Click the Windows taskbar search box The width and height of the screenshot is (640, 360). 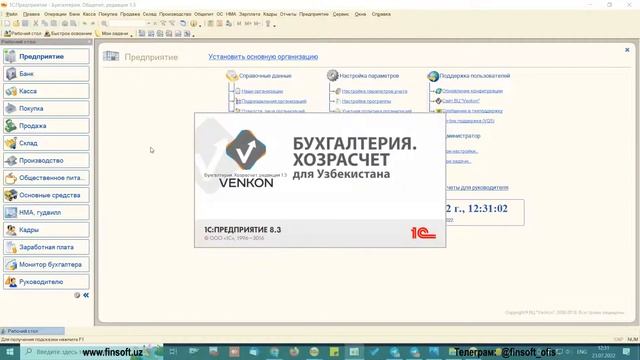point(92,351)
